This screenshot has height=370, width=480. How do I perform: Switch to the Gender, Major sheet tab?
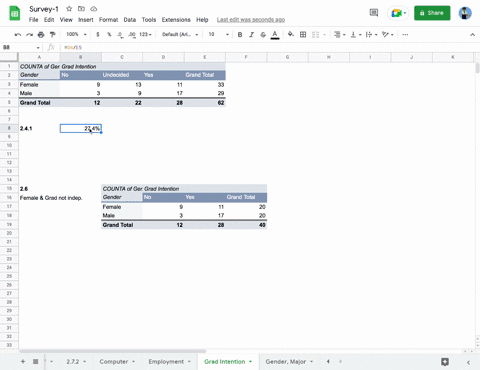coord(286,361)
